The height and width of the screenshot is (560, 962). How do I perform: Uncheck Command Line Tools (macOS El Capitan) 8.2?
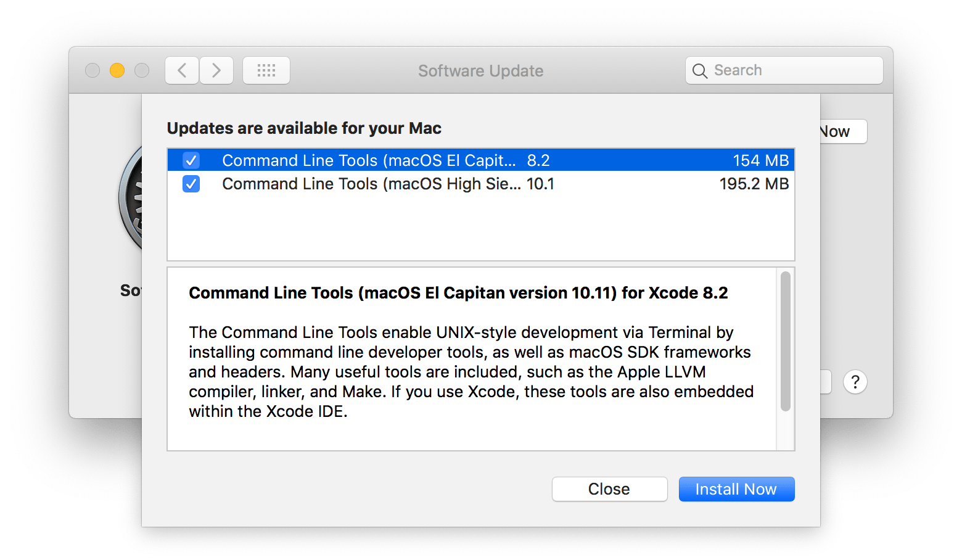point(191,160)
